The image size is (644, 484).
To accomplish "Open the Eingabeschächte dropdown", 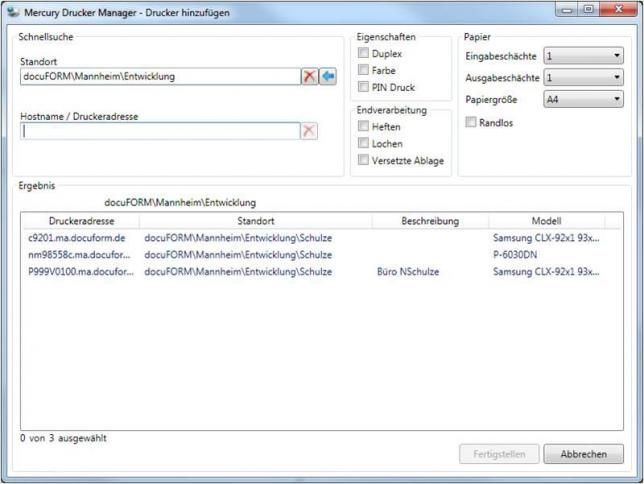I will click(x=582, y=57).
